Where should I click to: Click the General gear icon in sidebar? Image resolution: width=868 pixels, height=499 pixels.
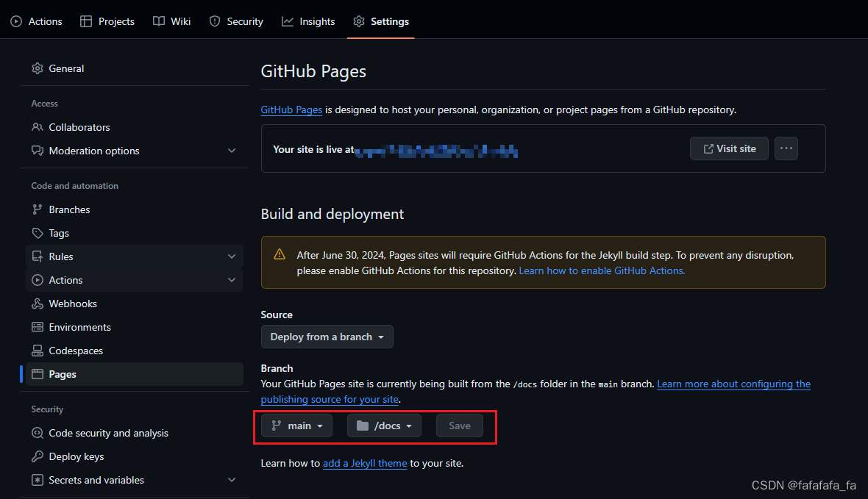(37, 68)
